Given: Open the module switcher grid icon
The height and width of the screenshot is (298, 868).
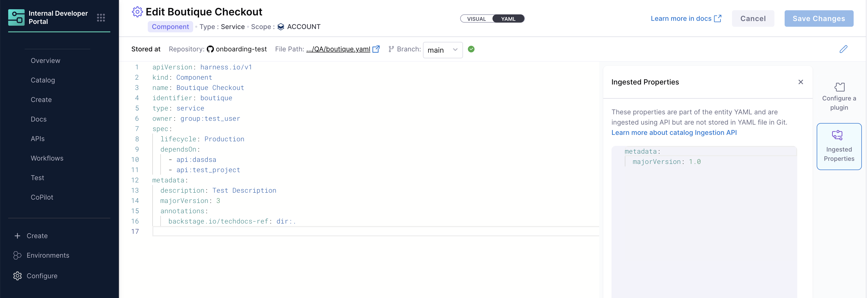Looking at the screenshot, I should (101, 17).
